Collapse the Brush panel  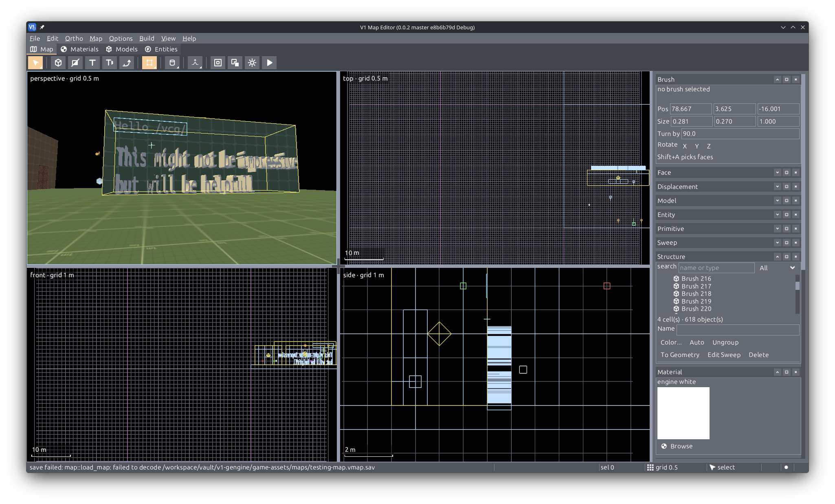pos(777,79)
